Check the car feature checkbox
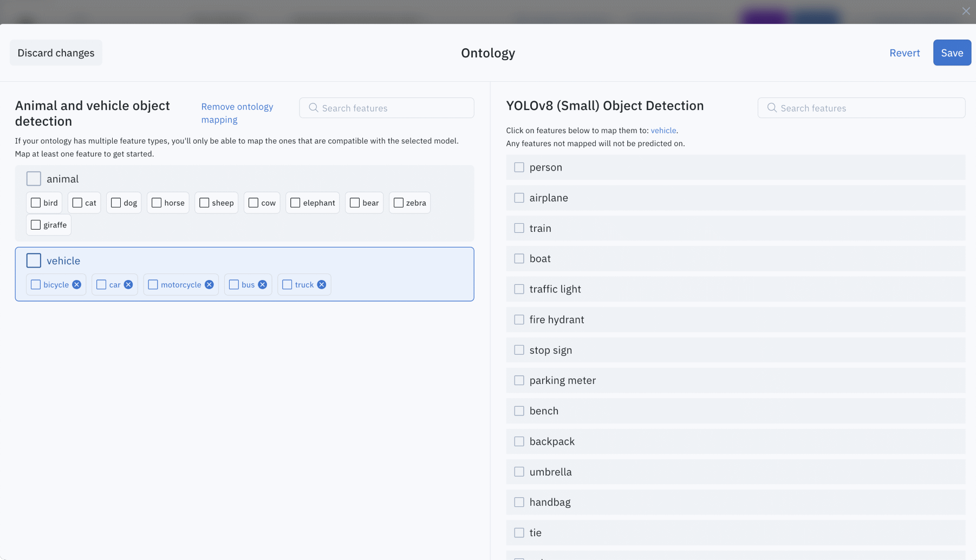Viewport: 976px width, 560px height. 101,285
